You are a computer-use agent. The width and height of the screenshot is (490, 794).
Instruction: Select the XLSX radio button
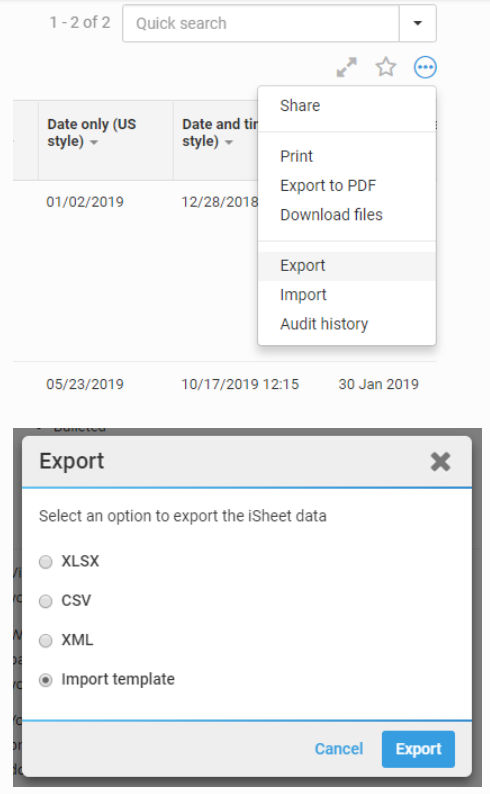(x=46, y=562)
